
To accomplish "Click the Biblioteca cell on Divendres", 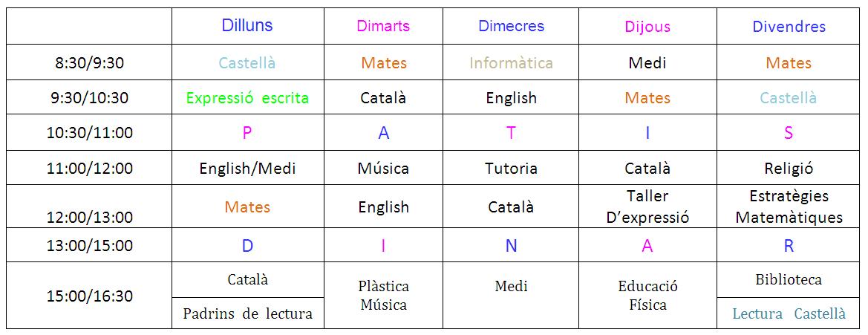I will (x=789, y=280).
